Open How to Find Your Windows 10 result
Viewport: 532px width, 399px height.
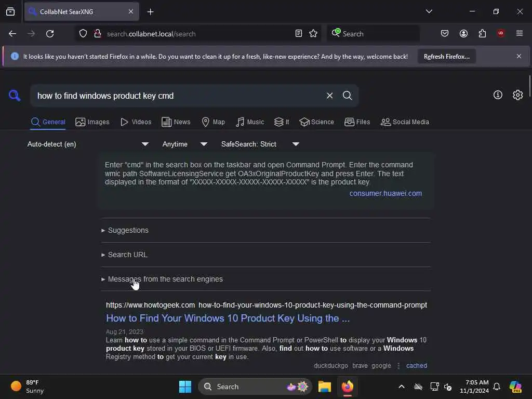coord(228,318)
